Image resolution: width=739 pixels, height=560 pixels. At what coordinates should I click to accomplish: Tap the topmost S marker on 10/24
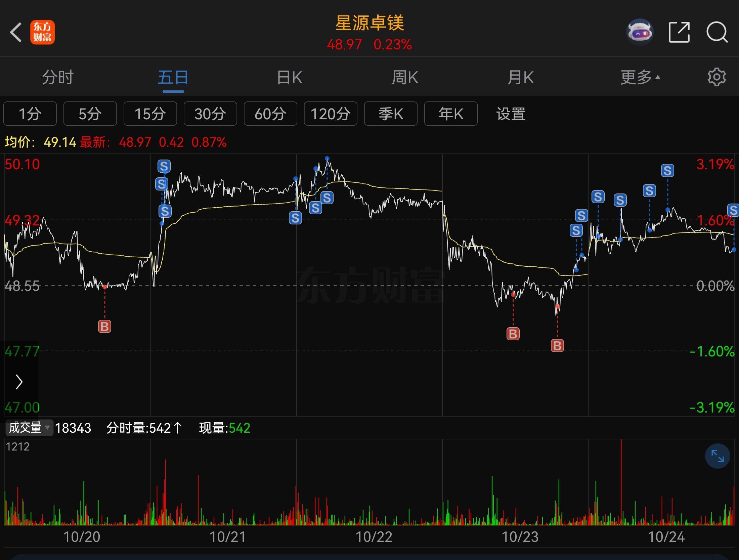(667, 171)
